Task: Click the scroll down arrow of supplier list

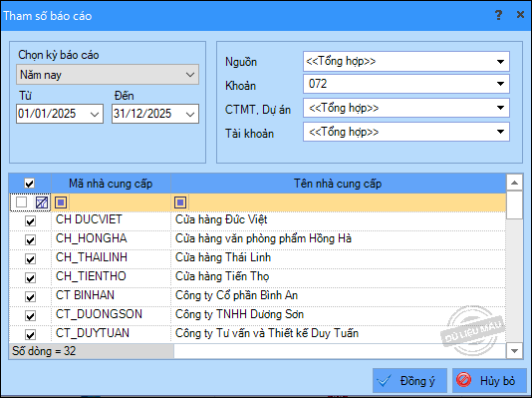Action: coord(514,351)
